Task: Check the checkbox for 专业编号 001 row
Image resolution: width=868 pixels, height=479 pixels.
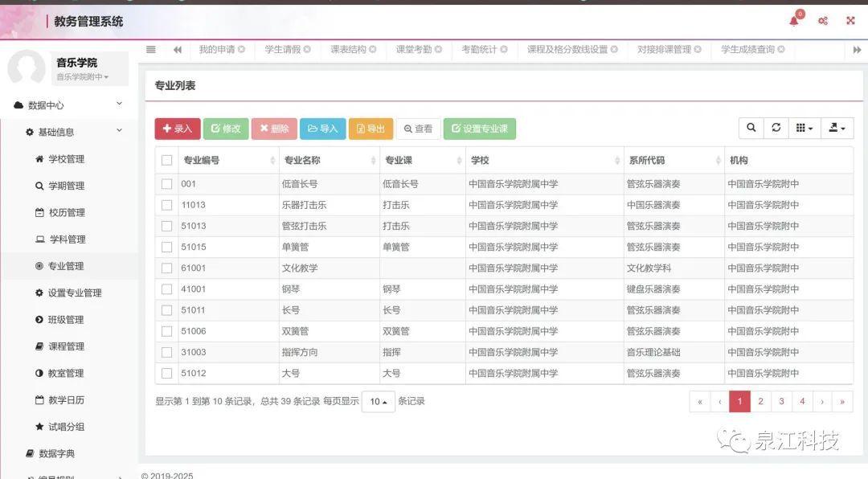Action: (x=166, y=183)
